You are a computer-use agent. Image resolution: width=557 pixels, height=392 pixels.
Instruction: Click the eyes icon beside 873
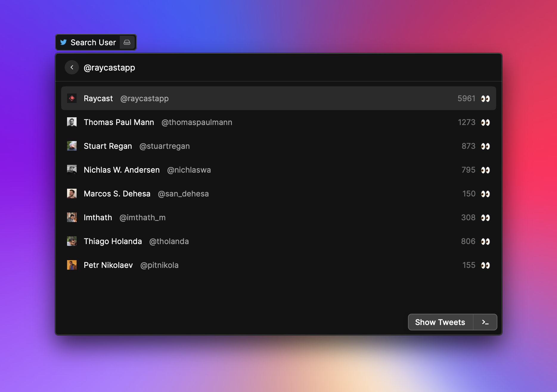(x=485, y=146)
